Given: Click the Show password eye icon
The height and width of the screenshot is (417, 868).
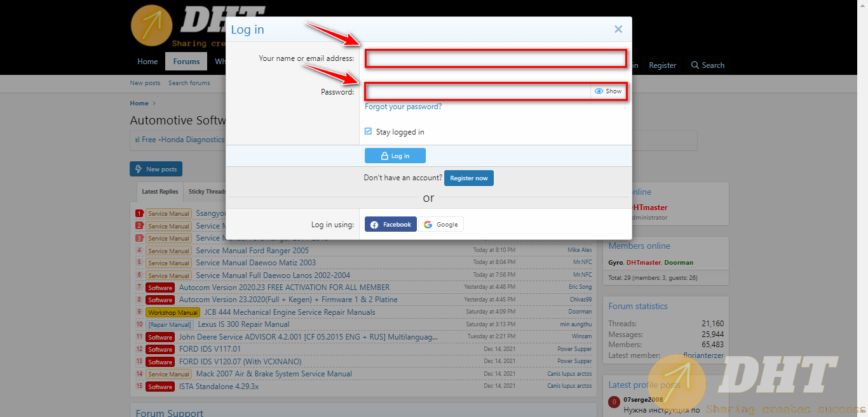Looking at the screenshot, I should pos(599,91).
